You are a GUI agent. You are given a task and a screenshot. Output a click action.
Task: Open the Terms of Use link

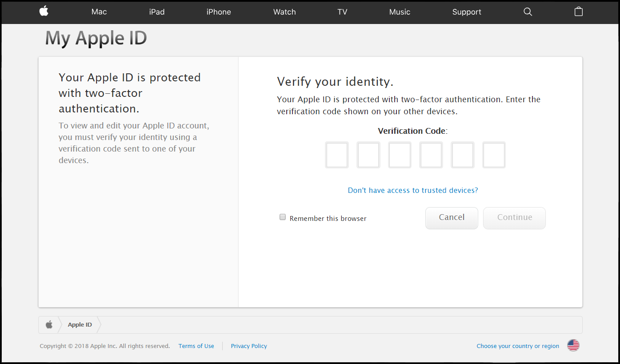[196, 346]
